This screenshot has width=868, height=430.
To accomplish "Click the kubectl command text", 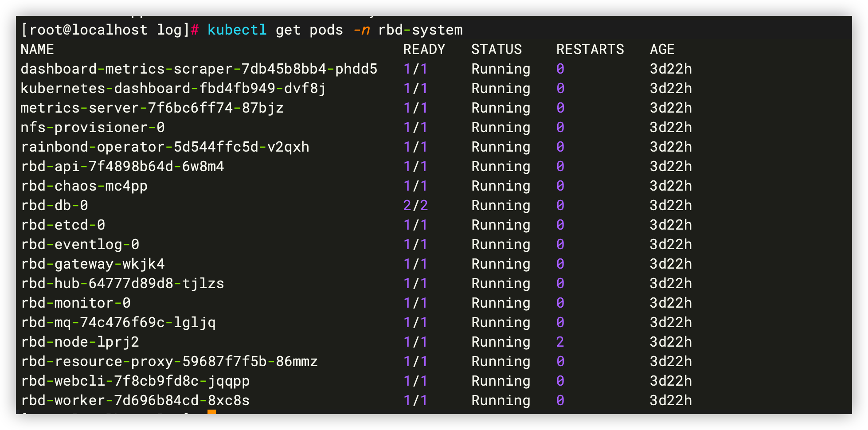I will (x=236, y=30).
